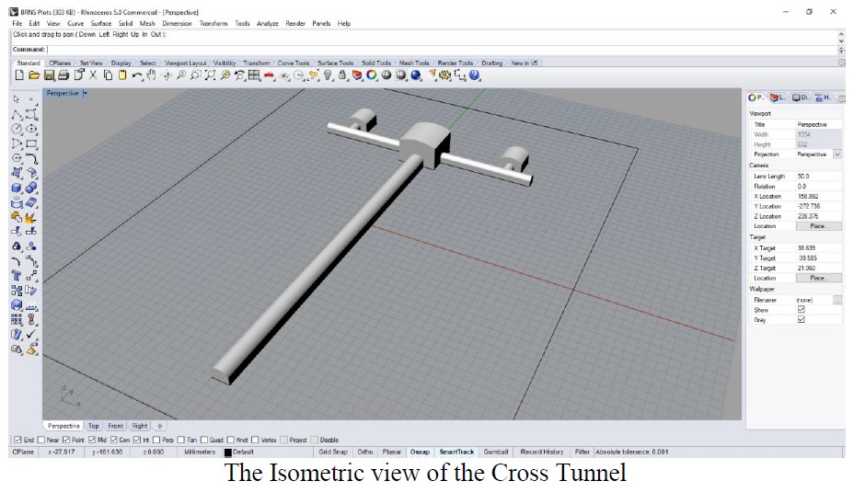Image resolution: width=865 pixels, height=504 pixels.
Task: Select the Box solid tool in sidebar
Action: coord(17,188)
